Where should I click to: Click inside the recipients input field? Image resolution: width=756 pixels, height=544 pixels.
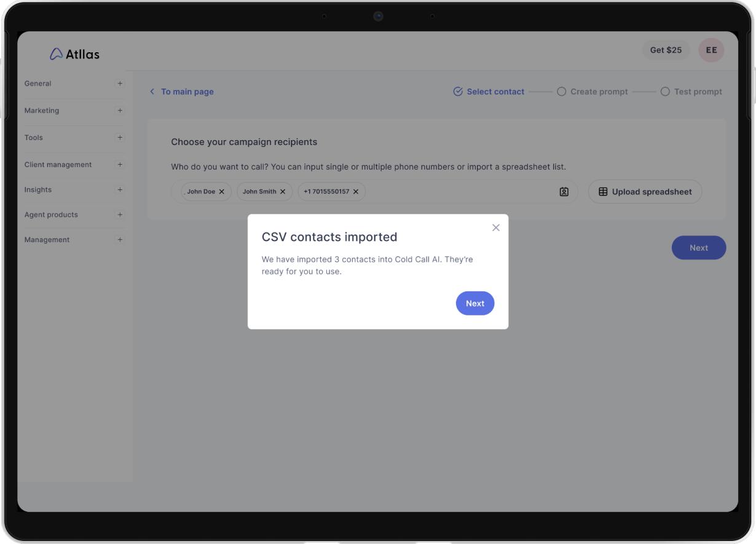(461, 192)
